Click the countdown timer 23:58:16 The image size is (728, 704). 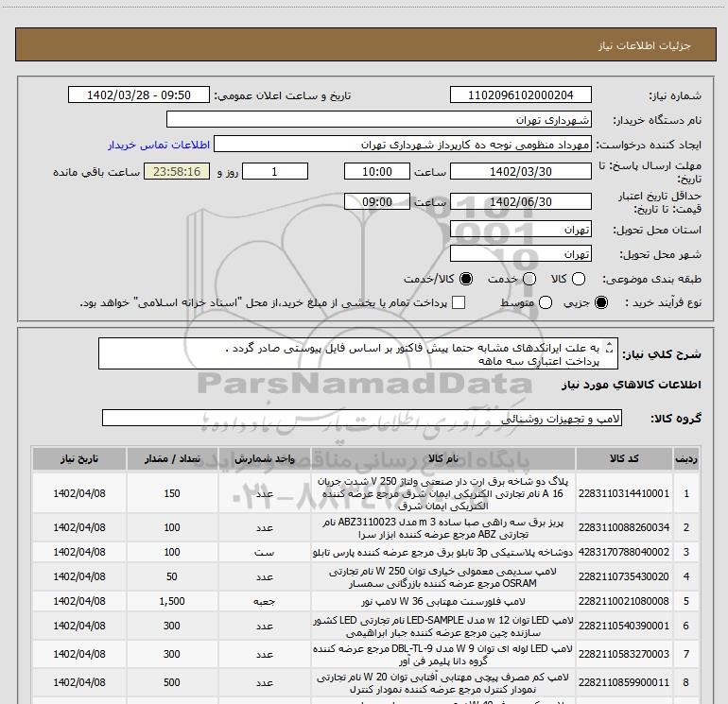177,171
